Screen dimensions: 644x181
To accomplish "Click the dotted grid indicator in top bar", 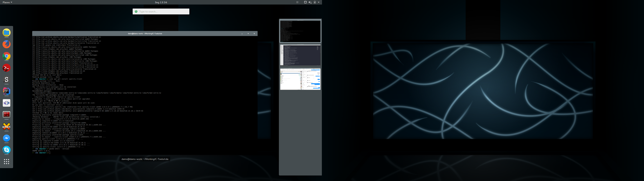I will [297, 2].
